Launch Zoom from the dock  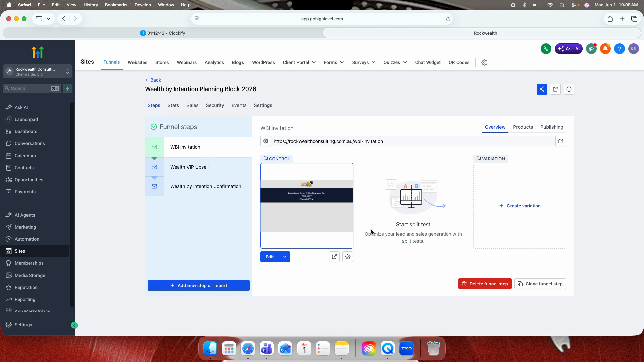[407, 349]
